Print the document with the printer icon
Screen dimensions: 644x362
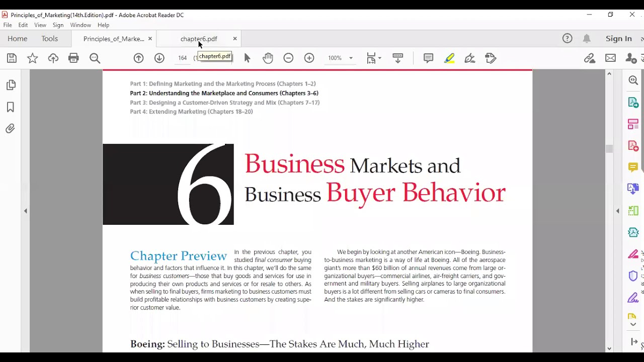click(x=74, y=58)
